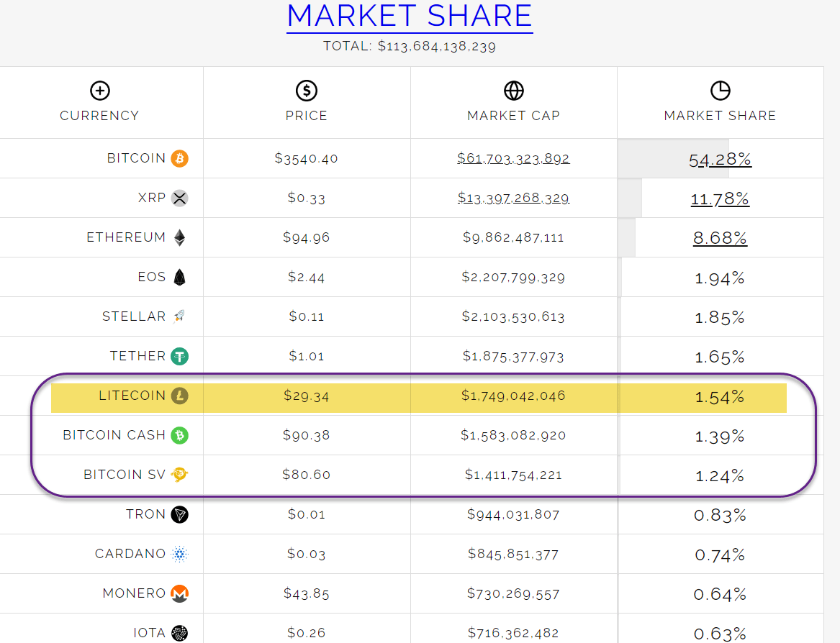Open Ethereum's 8.68% market share link
This screenshot has width=840, height=643.
pyautogui.click(x=720, y=238)
